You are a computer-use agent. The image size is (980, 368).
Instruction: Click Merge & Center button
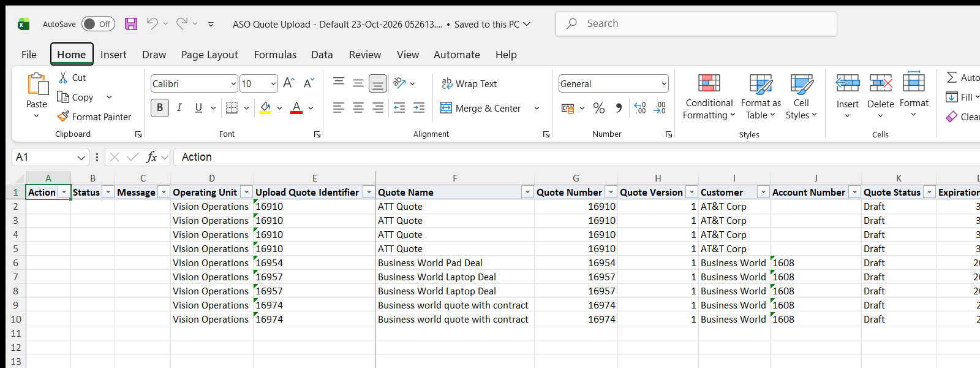point(481,109)
